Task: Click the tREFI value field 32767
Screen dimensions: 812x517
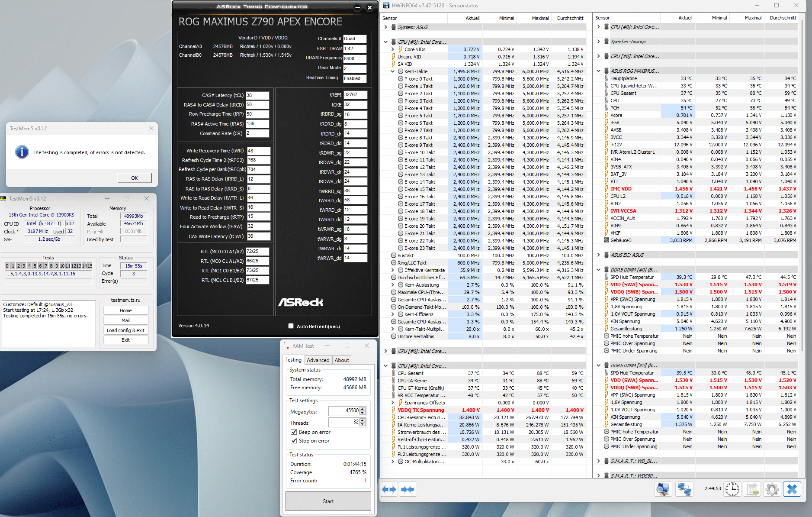Action: [x=355, y=95]
